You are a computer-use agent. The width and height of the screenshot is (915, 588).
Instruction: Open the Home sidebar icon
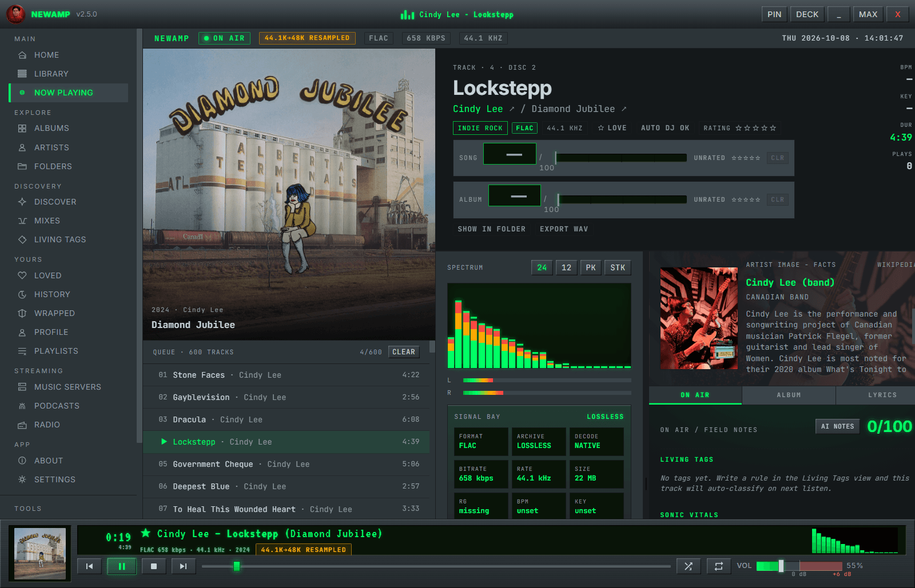tap(22, 55)
